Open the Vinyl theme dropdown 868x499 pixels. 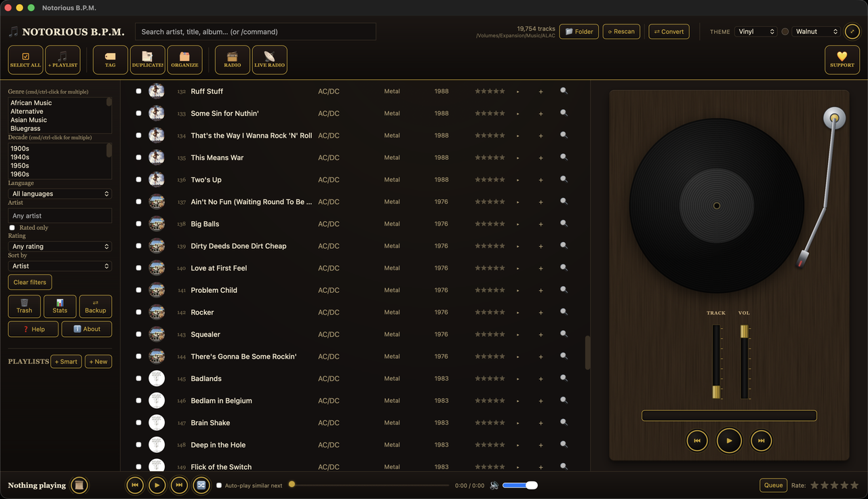coord(756,32)
